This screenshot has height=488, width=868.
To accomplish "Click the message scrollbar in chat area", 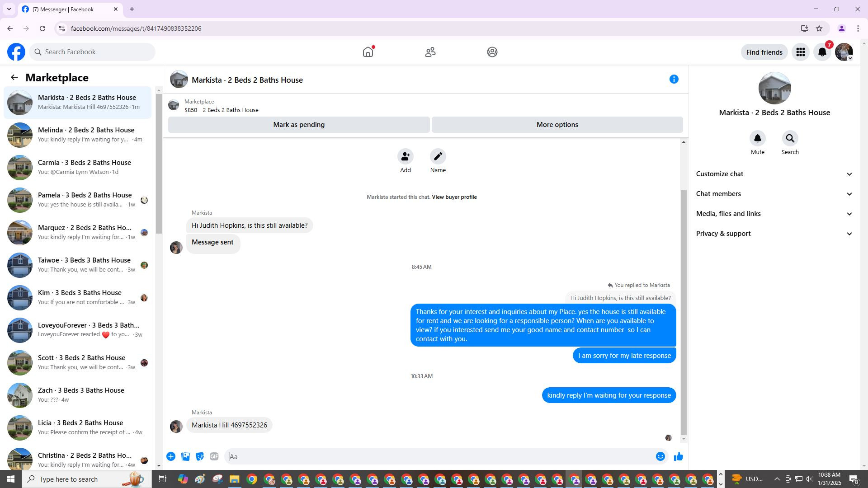I will point(684,312).
